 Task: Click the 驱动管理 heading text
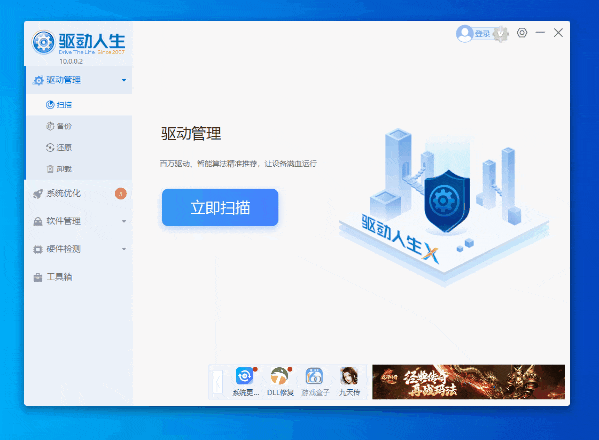(191, 134)
